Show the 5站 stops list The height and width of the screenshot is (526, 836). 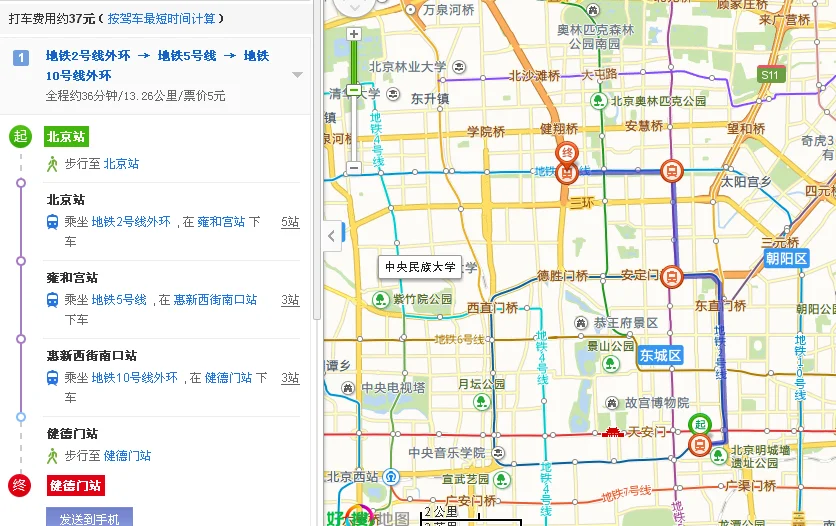[x=290, y=222]
